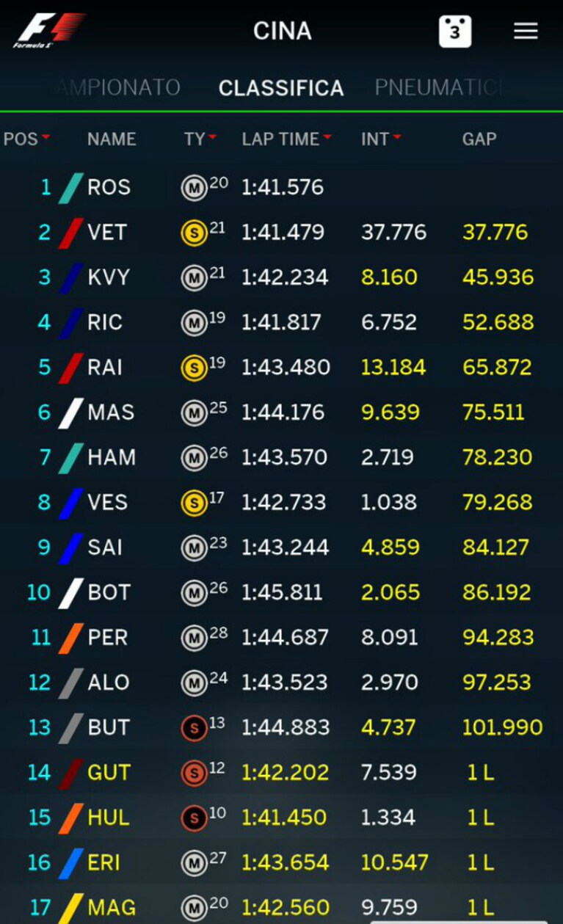Tap GUT's red tyre icon
This screenshot has height=924, width=563.
click(x=194, y=773)
